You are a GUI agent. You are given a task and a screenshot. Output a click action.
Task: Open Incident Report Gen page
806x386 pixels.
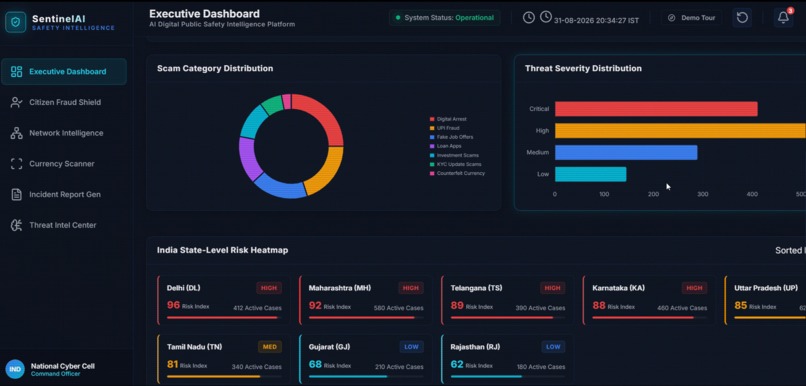tap(64, 194)
